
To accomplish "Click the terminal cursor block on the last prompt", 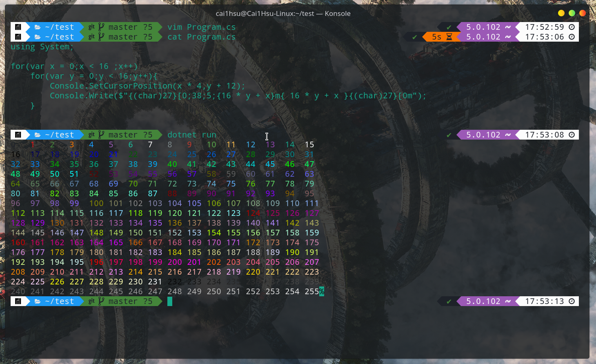I will pyautogui.click(x=170, y=301).
